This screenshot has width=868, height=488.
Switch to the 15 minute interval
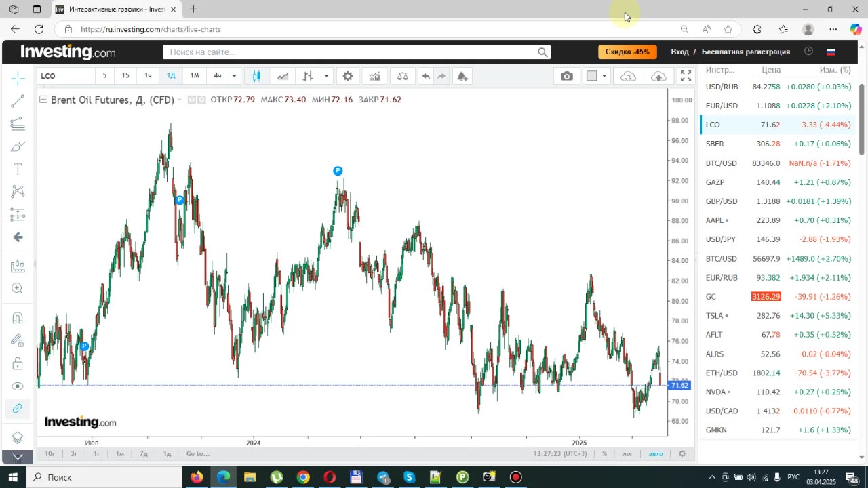click(125, 76)
